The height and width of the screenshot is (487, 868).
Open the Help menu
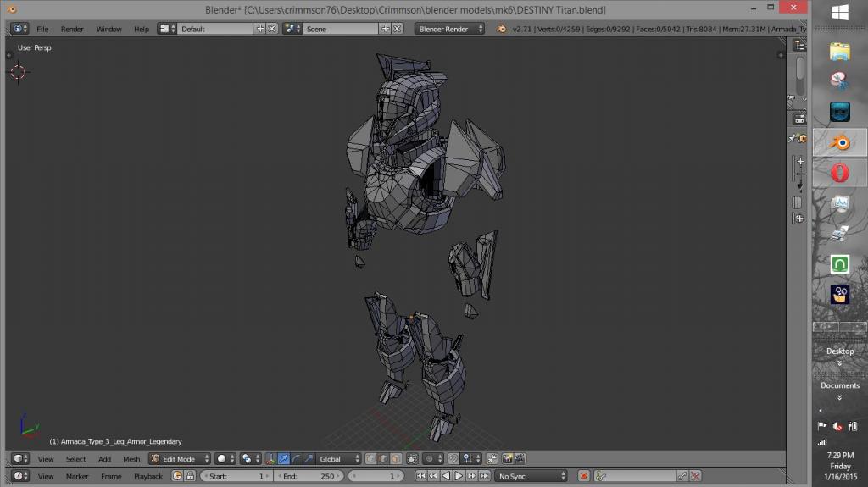[142, 29]
